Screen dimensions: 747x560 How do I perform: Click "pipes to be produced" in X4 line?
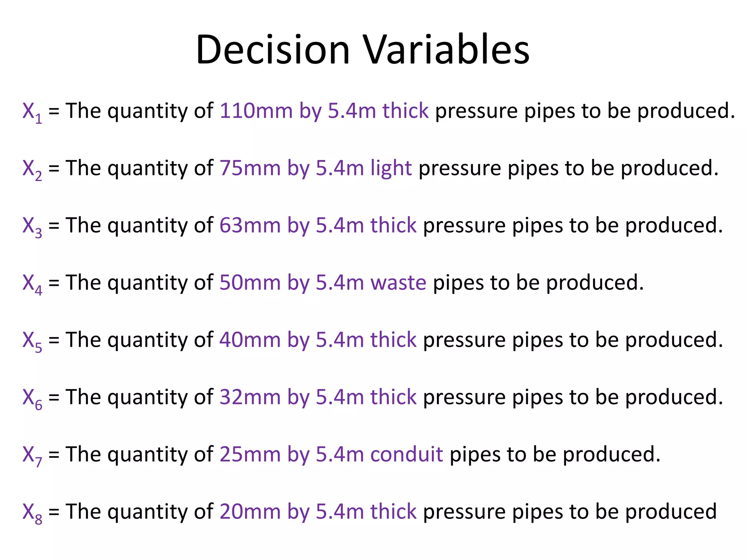[538, 282]
